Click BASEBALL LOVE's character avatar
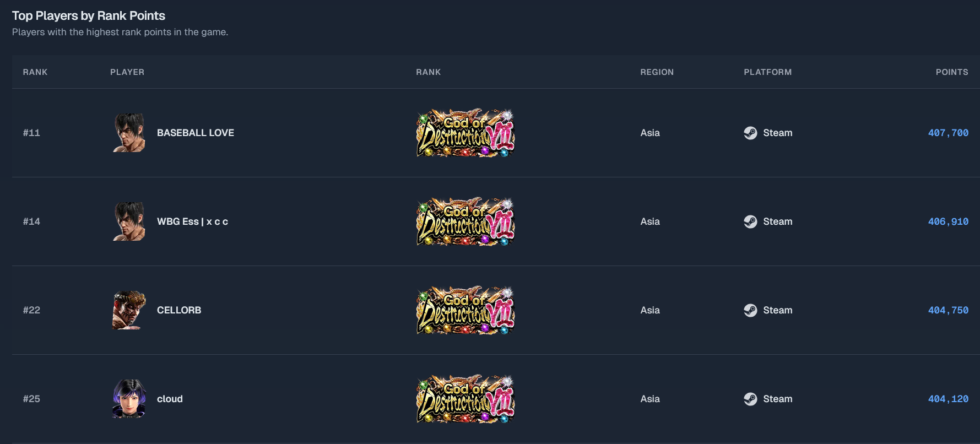980x444 pixels. click(x=129, y=133)
